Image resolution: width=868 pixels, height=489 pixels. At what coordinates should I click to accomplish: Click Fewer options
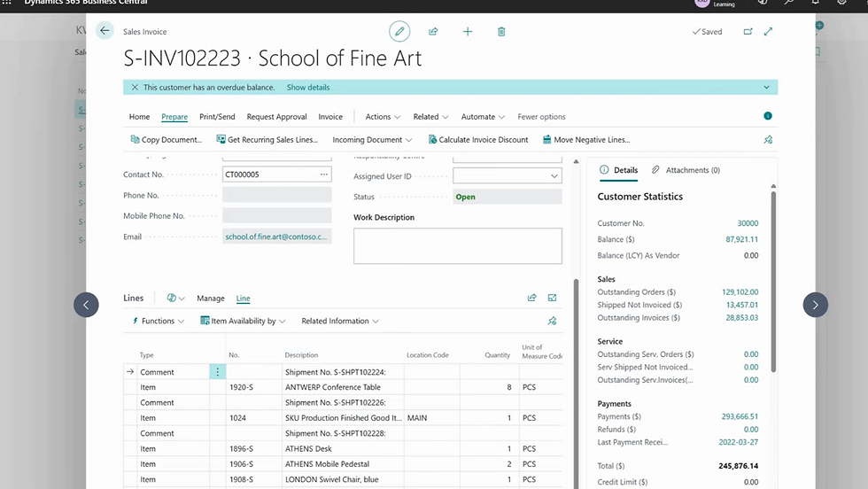[x=541, y=117]
